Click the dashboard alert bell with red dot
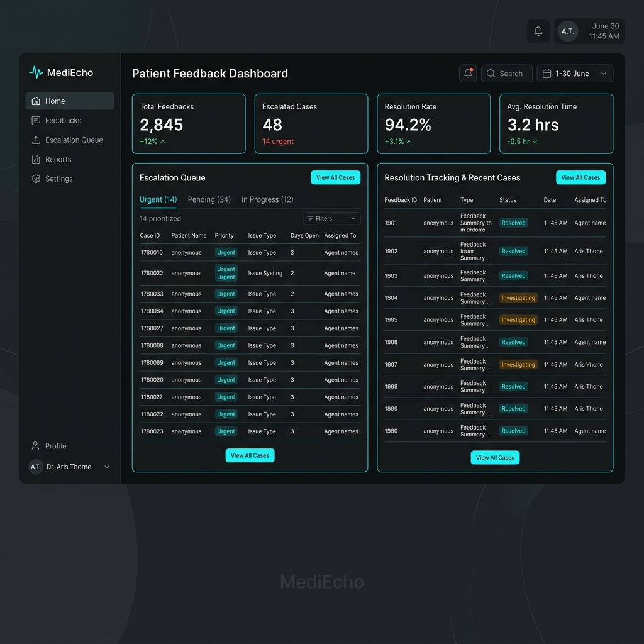 pyautogui.click(x=468, y=73)
